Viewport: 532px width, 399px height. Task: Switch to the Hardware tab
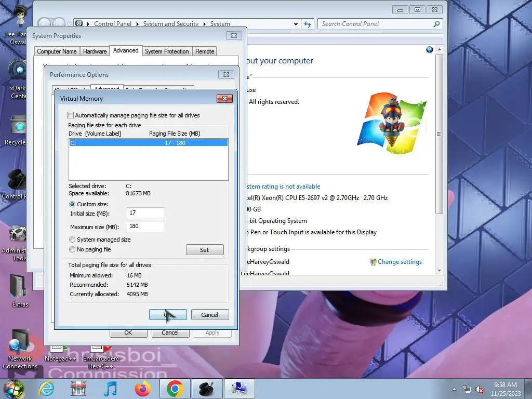point(95,51)
